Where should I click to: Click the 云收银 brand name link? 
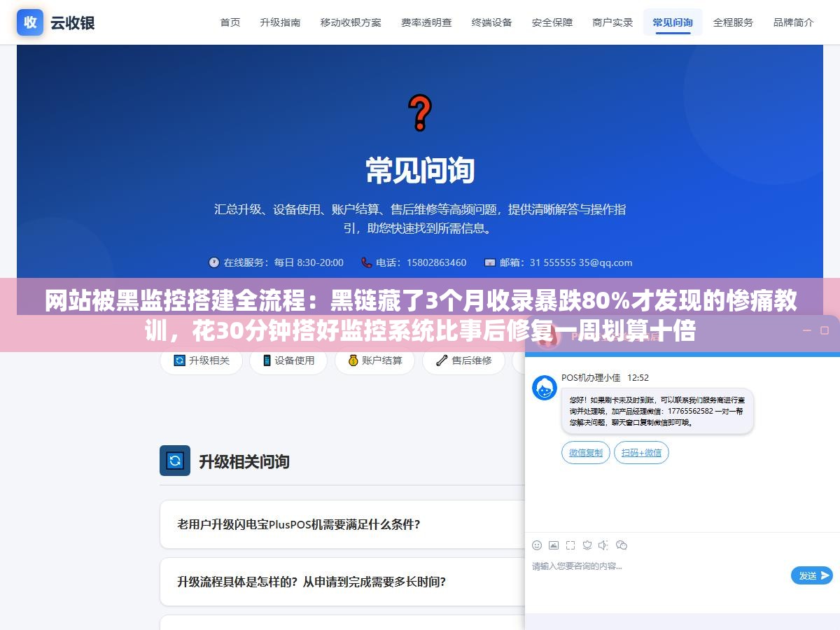pos(72,22)
